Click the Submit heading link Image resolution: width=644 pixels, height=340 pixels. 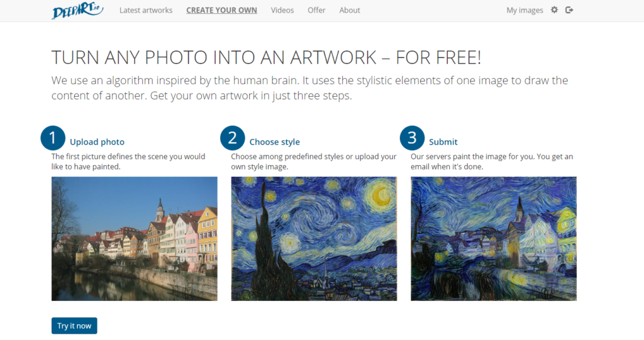[x=443, y=142]
